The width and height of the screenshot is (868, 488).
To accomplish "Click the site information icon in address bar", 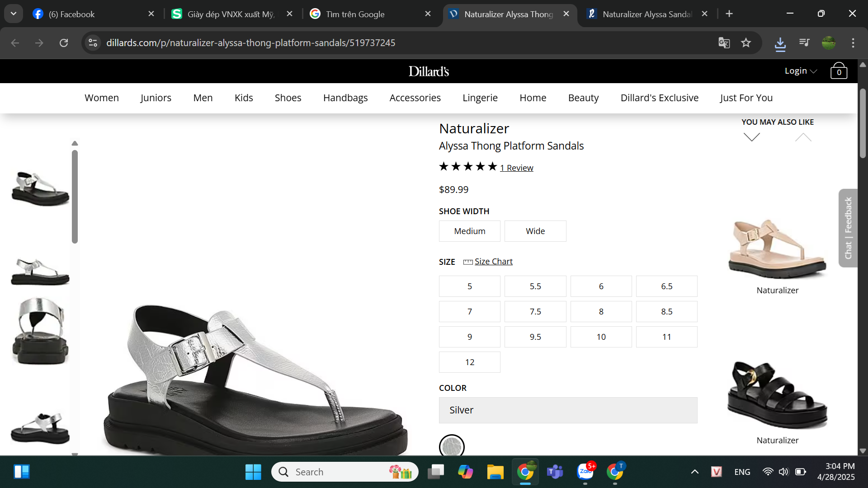I will pyautogui.click(x=93, y=43).
